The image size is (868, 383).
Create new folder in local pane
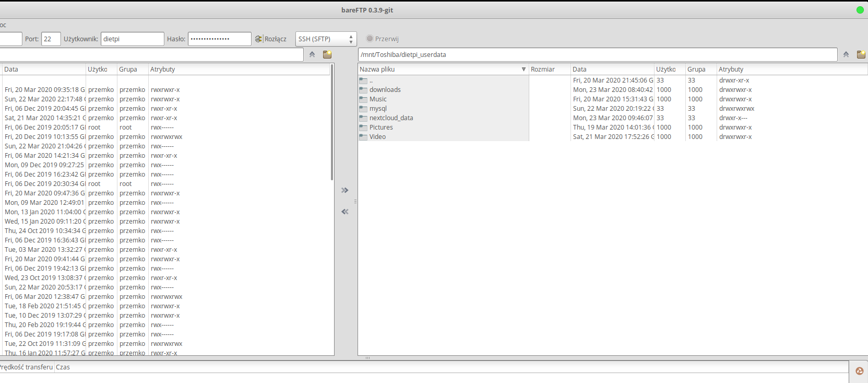[327, 54]
